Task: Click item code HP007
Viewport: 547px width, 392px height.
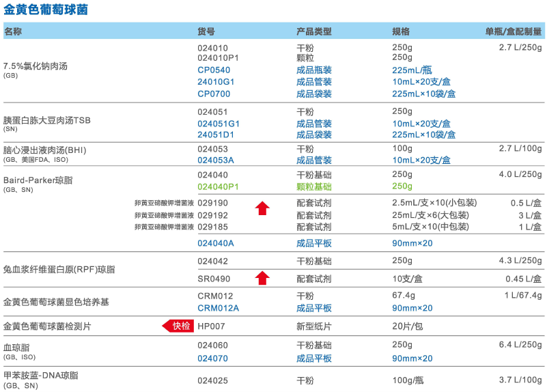Action: coord(212,326)
